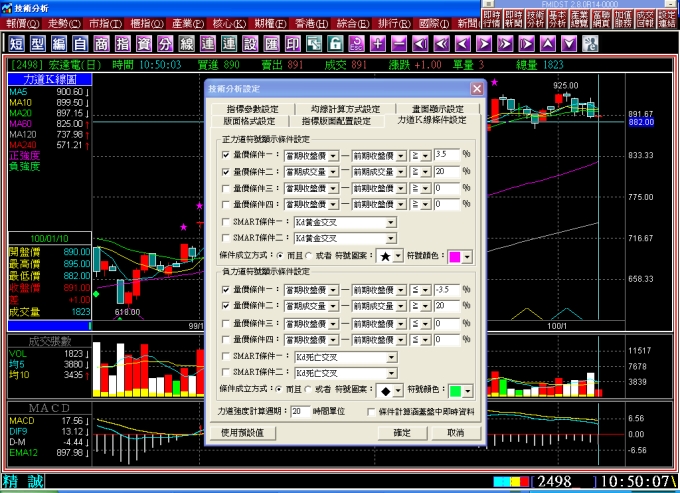Select the cursor pointer tool icon
The height and width of the screenshot is (493, 680).
[x=314, y=43]
